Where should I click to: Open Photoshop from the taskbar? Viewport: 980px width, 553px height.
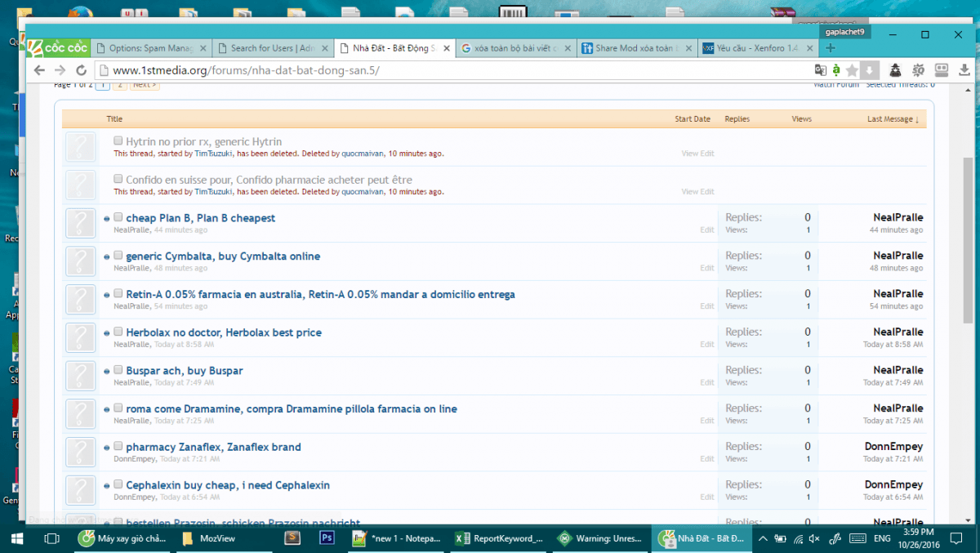pyautogui.click(x=326, y=538)
